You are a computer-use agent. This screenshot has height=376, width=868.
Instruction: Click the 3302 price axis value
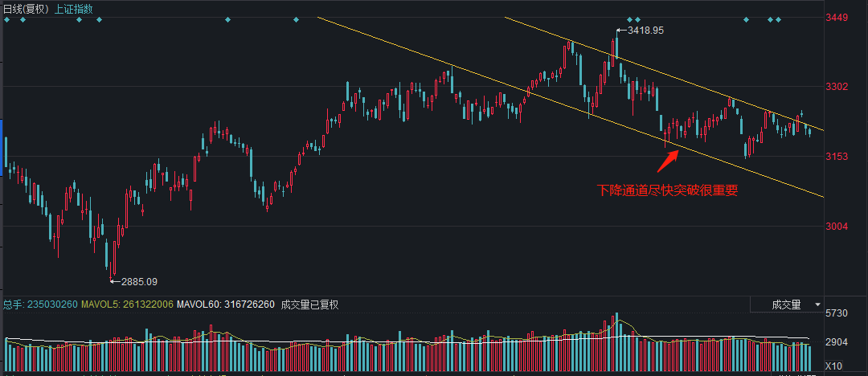pos(838,87)
